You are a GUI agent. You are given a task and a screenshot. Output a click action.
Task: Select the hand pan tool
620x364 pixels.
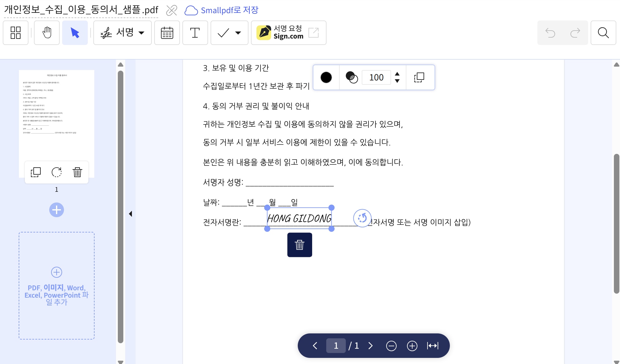click(x=47, y=33)
